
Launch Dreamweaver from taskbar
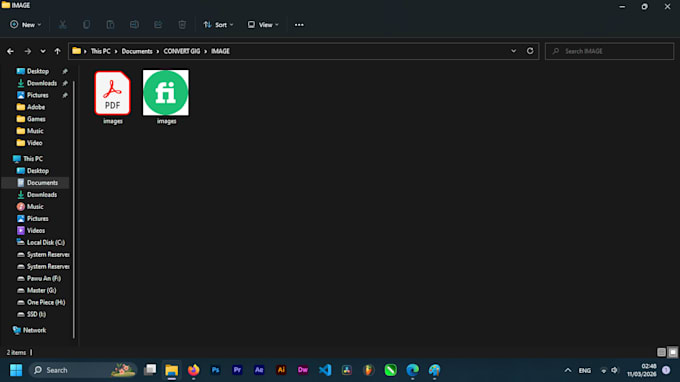point(303,370)
